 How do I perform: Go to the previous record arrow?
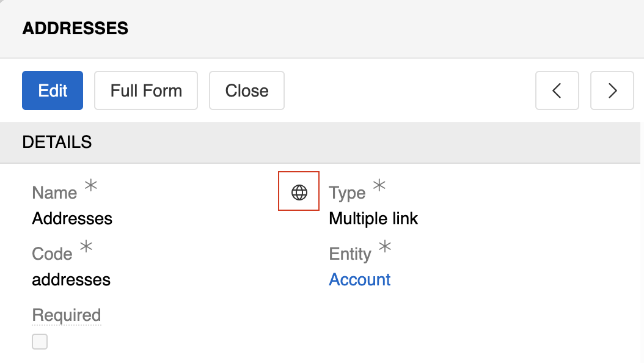pyautogui.click(x=557, y=90)
